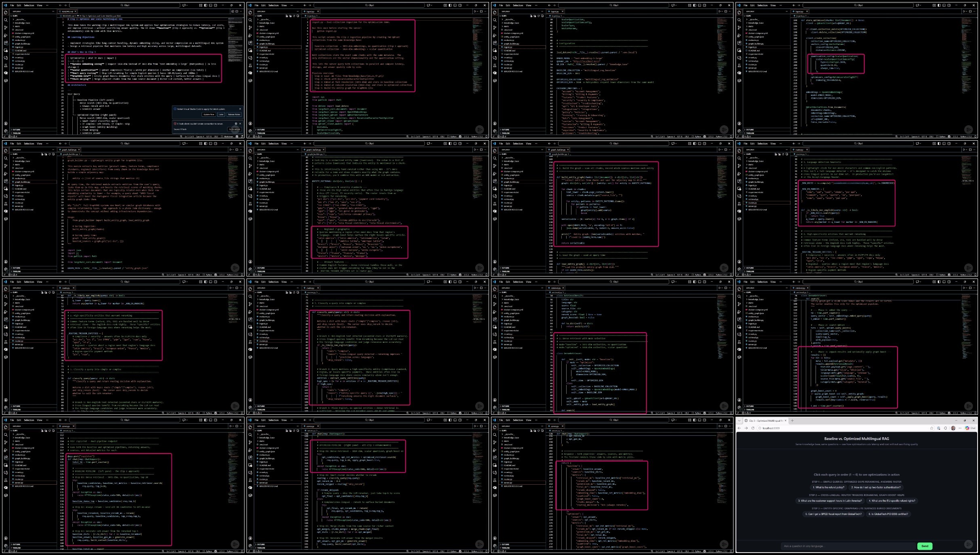Click 'Ask a question in any language' field
The height and width of the screenshot is (555, 980).
point(848,546)
